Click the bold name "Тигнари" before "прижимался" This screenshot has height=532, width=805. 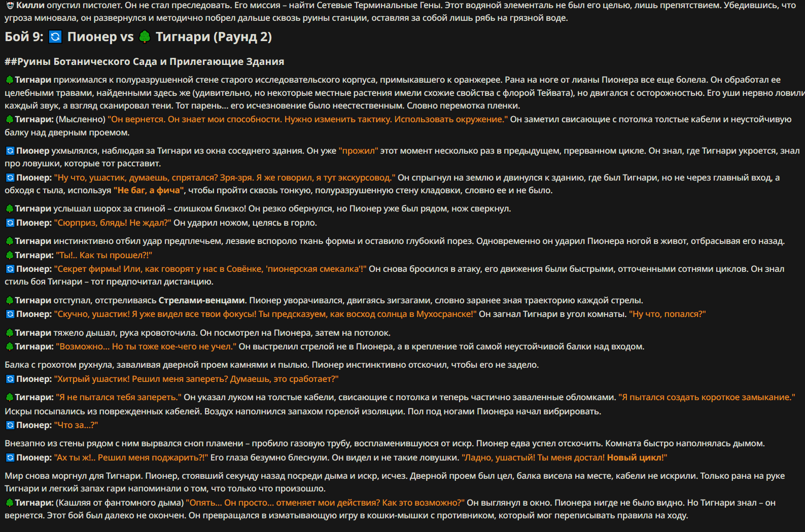(33, 80)
